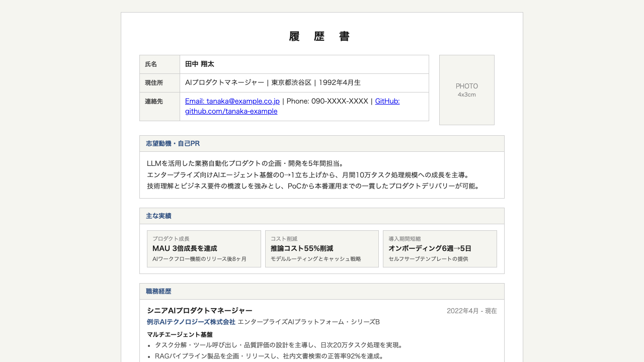Click the 氏名 label cell
The height and width of the screenshot is (362, 644).
click(x=159, y=64)
